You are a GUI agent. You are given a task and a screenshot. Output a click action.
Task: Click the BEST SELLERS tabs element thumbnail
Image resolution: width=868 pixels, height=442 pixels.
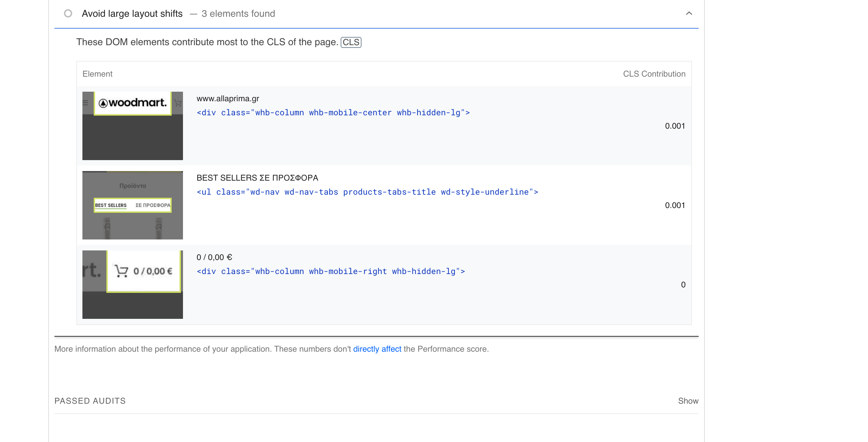[133, 205]
